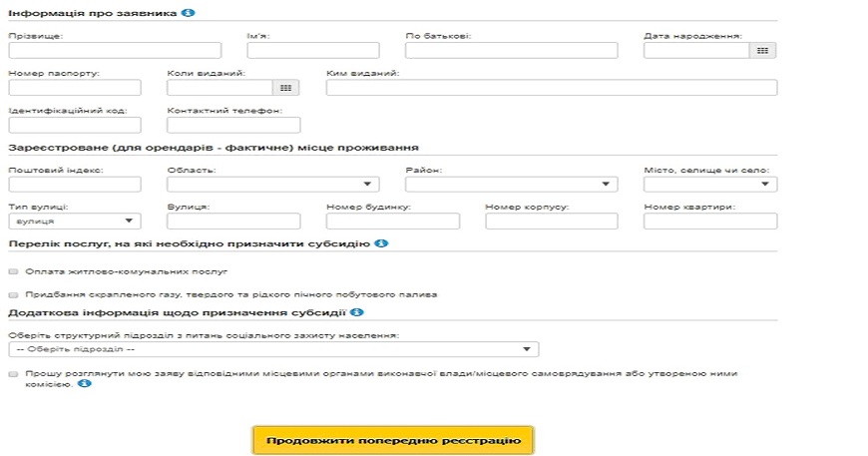The width and height of the screenshot is (868, 456).
Task: Open Тип вулиці dropdown showing вулиця
Action: (75, 221)
